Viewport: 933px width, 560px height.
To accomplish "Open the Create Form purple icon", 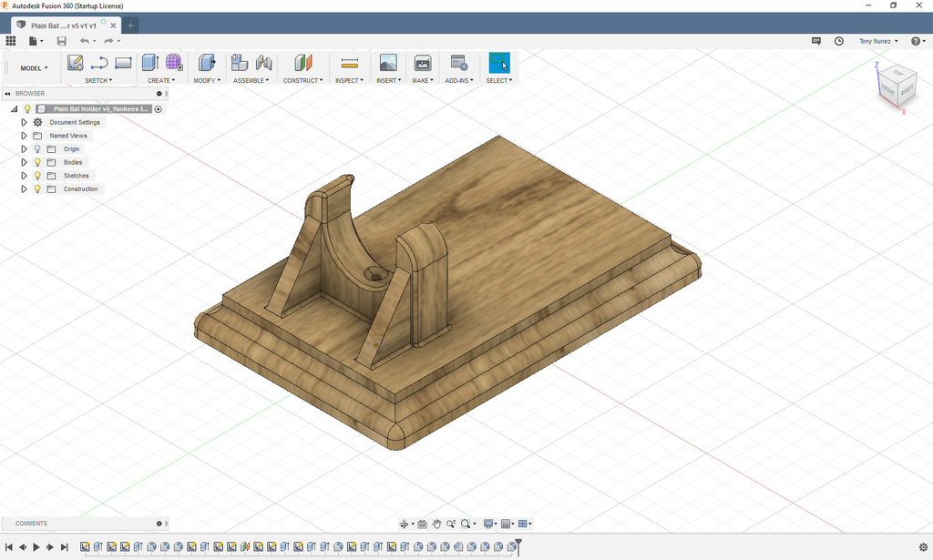I will (174, 63).
